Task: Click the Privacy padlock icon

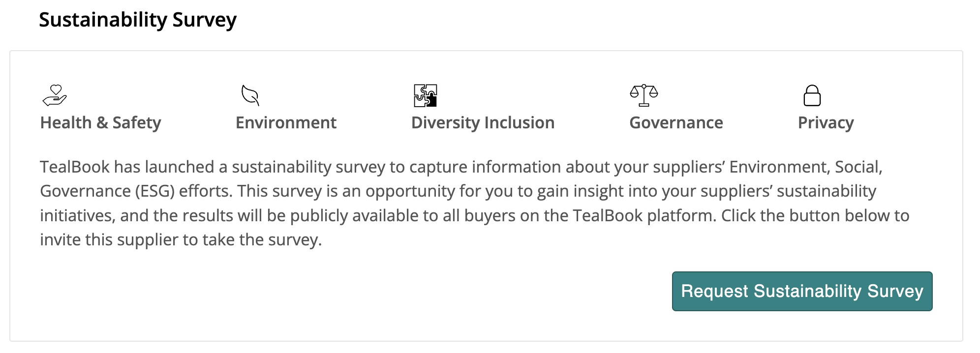Action: pyautogui.click(x=812, y=95)
